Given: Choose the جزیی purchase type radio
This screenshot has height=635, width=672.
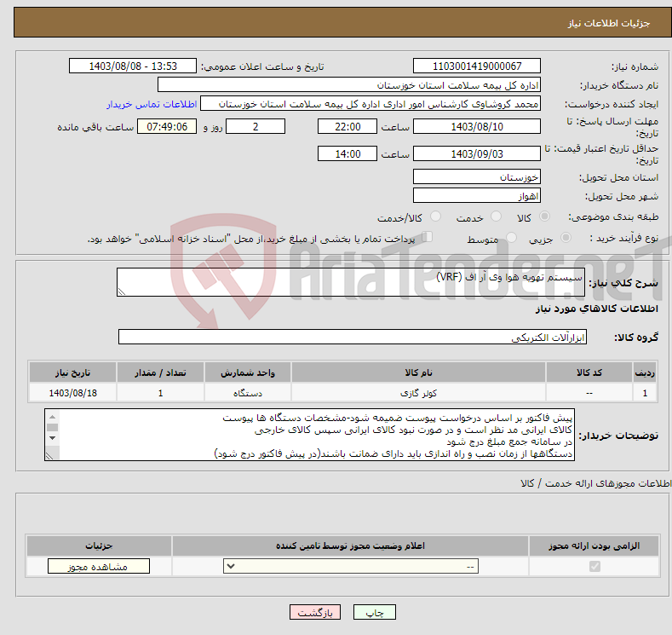Looking at the screenshot, I should [x=566, y=238].
